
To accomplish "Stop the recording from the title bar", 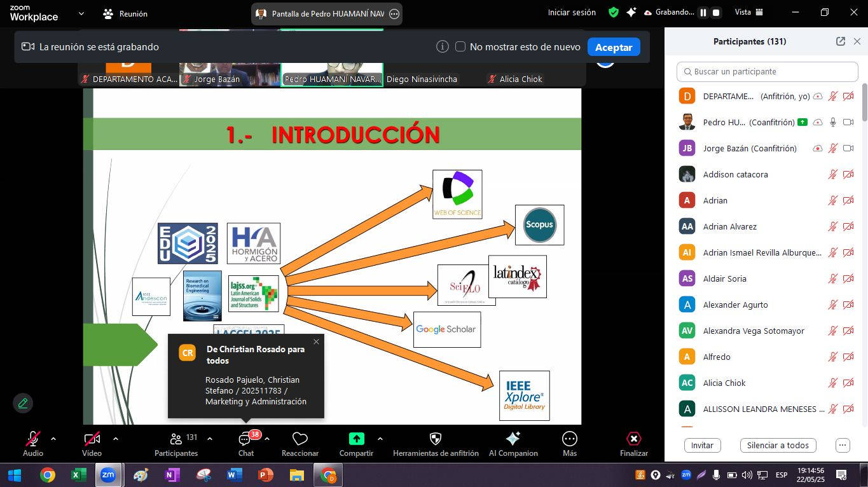I will tap(716, 13).
